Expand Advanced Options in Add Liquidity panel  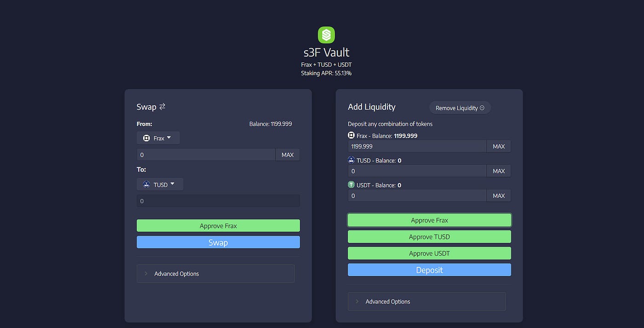[426, 301]
